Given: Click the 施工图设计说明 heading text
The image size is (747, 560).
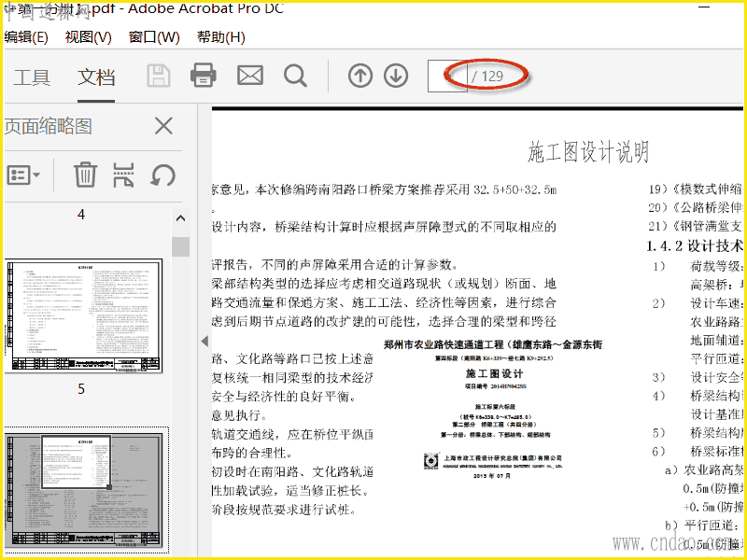Looking at the screenshot, I should click(588, 152).
